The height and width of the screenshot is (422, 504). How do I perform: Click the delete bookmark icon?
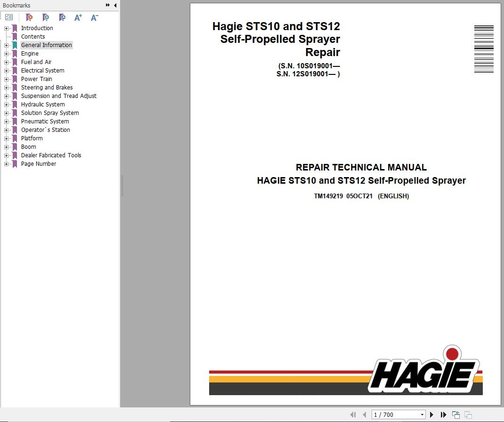(x=29, y=17)
